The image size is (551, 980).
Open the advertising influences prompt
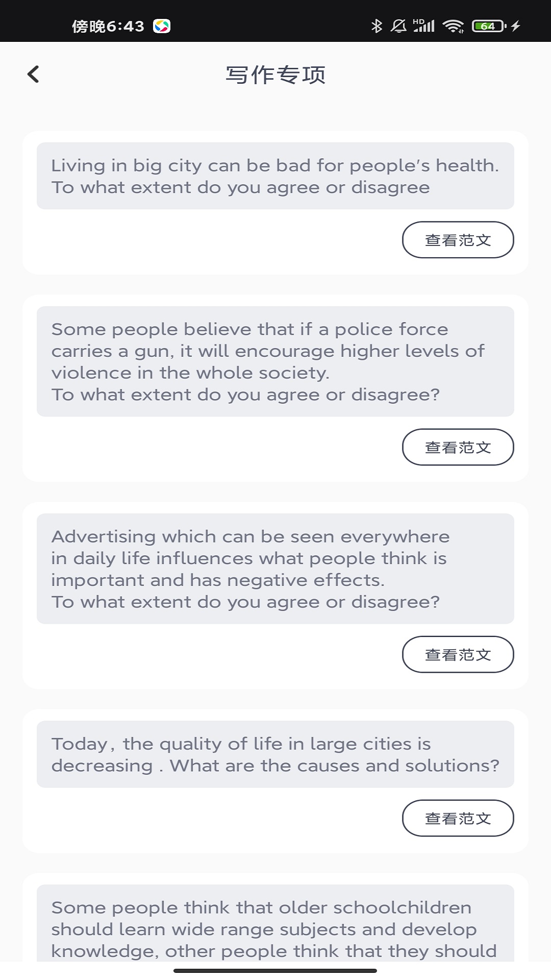click(x=275, y=569)
